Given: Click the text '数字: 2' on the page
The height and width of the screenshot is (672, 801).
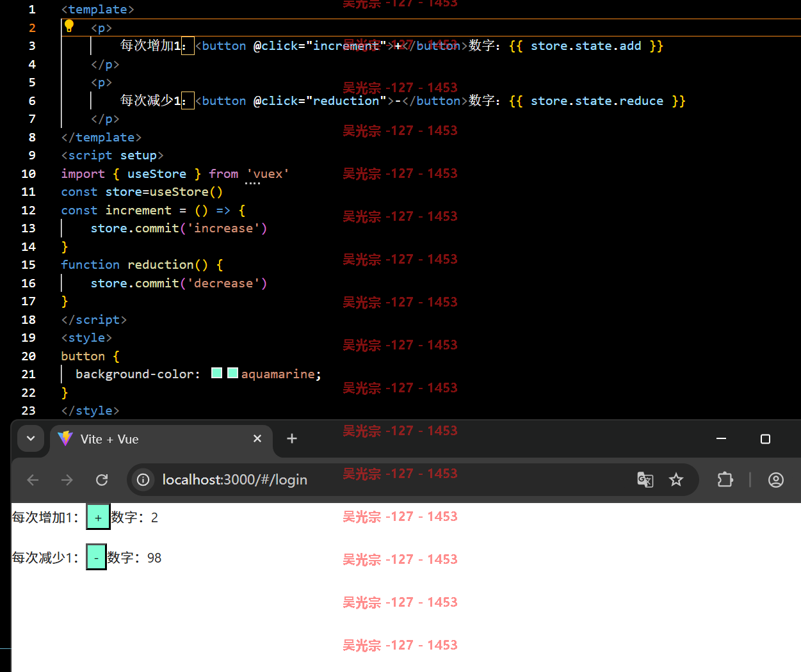Looking at the screenshot, I should click(134, 517).
